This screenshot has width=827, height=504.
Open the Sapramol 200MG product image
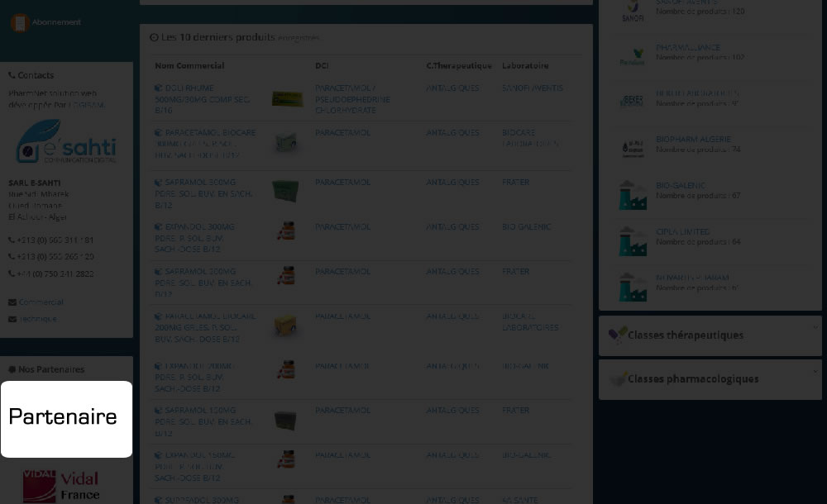286,276
